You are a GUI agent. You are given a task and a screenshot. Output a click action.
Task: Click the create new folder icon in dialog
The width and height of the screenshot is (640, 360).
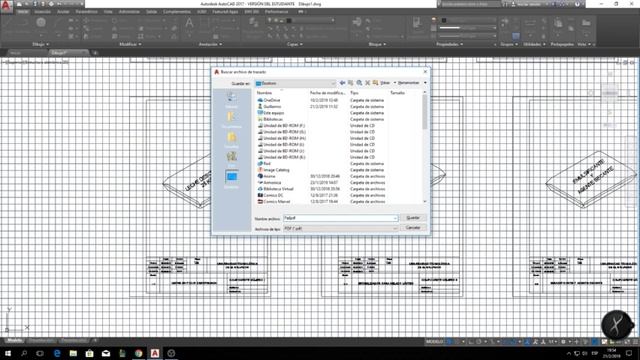click(376, 83)
